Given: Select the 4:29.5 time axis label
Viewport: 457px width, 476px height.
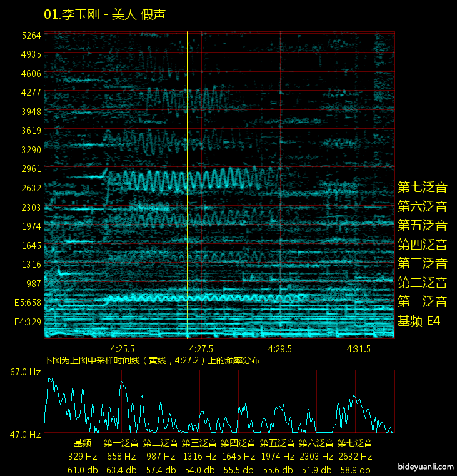Looking at the screenshot, I should point(280,348).
